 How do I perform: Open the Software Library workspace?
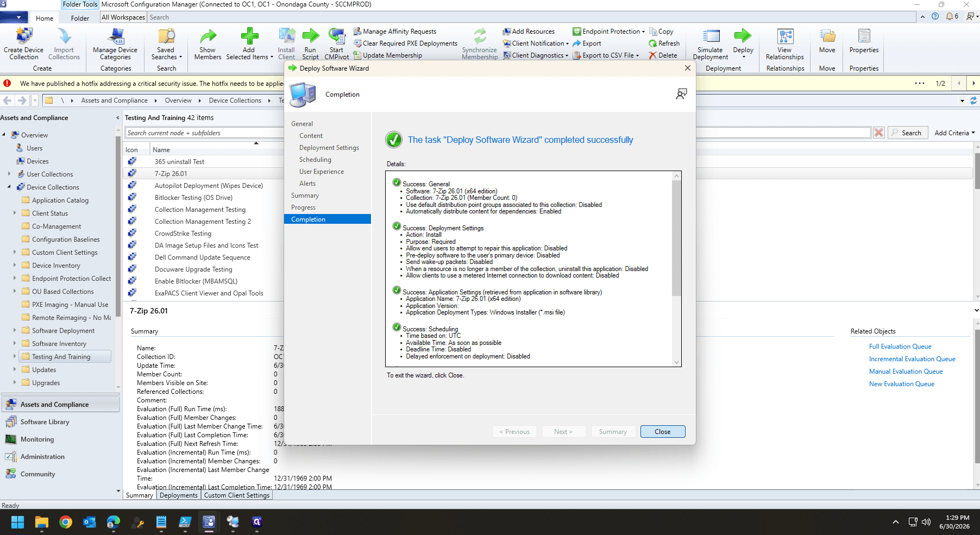coord(45,422)
